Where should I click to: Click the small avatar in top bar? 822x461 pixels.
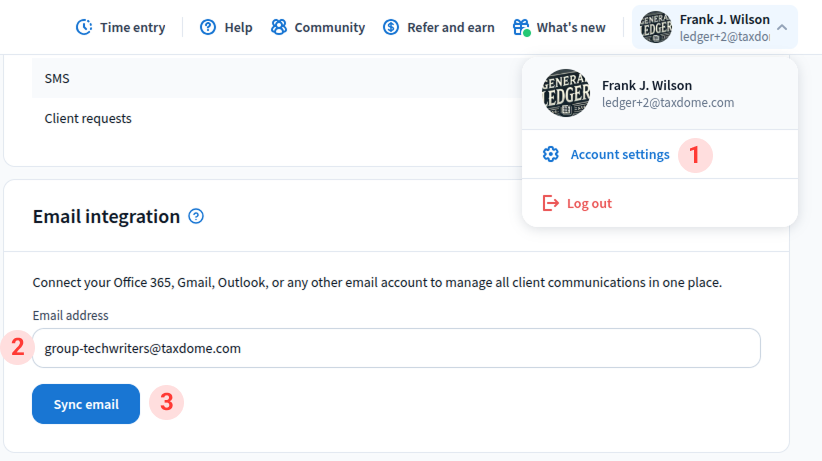click(x=656, y=28)
